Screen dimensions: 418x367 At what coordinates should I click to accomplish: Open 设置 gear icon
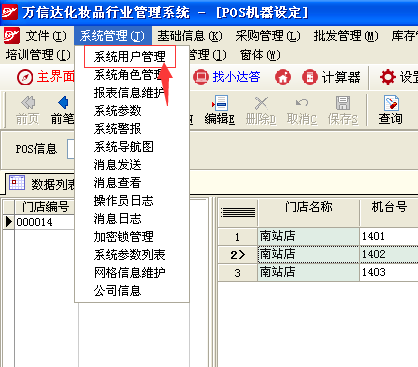pyautogui.click(x=387, y=77)
